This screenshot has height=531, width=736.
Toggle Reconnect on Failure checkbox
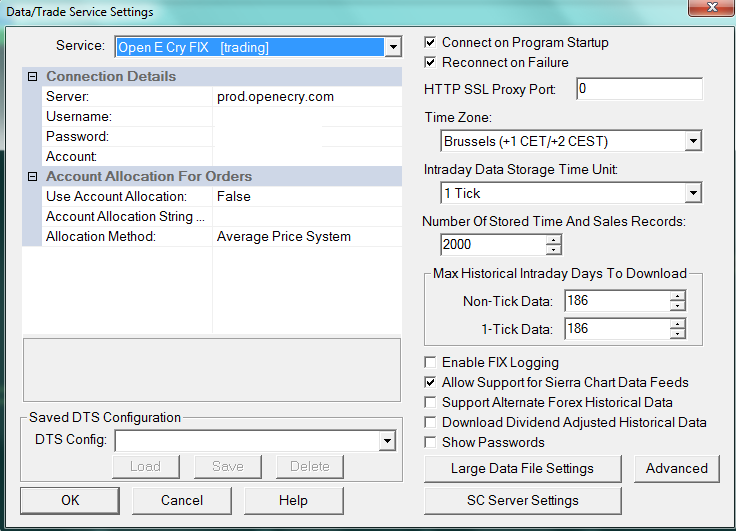point(429,62)
